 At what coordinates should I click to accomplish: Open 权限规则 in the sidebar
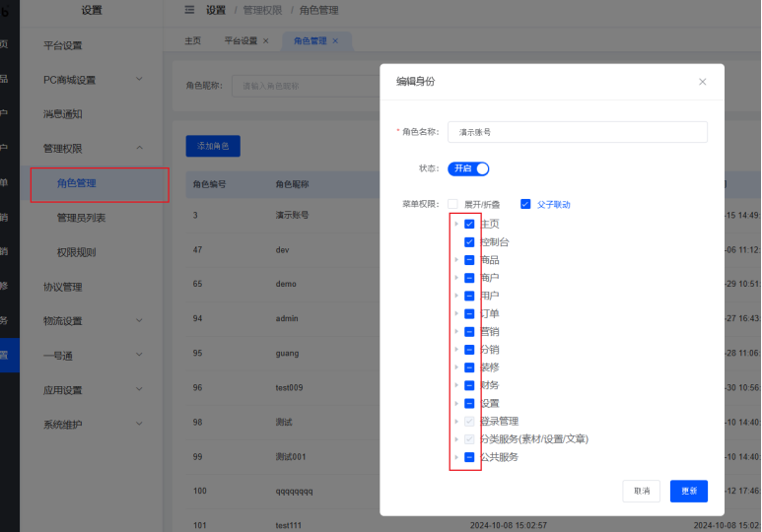(x=76, y=252)
